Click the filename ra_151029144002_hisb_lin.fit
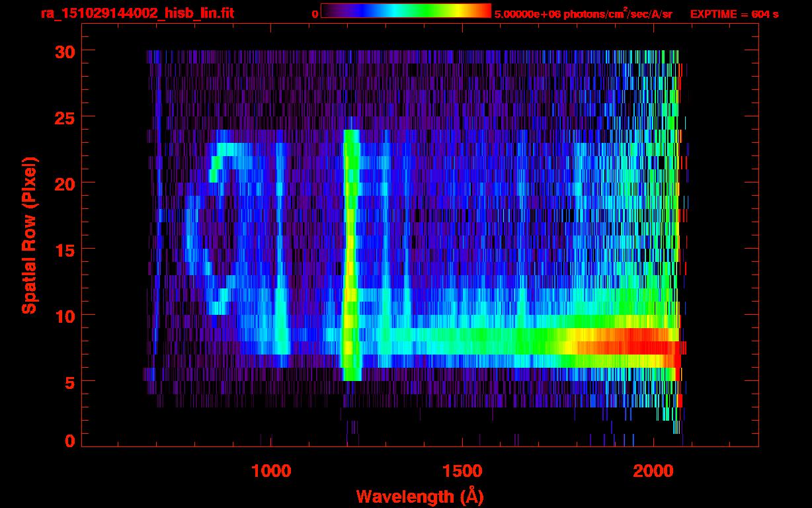The image size is (812, 508). pyautogui.click(x=137, y=13)
